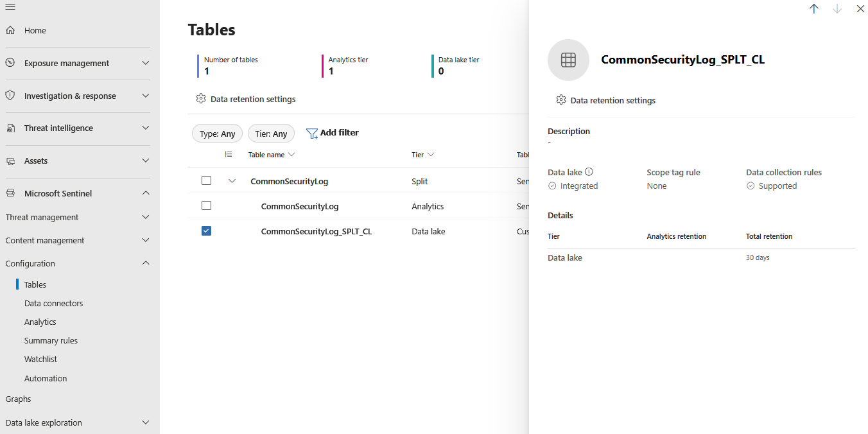This screenshot has height=434, width=868.
Task: Open Tables in the sidebar
Action: click(35, 284)
